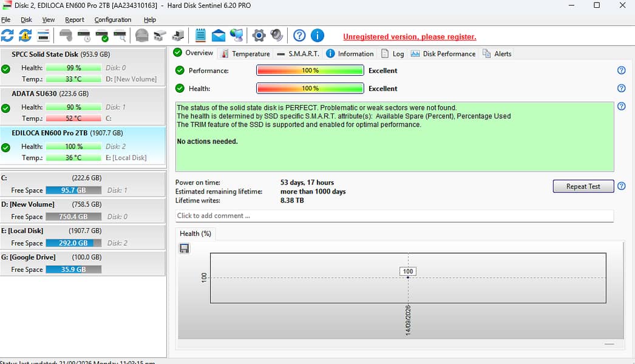Click the blue Refresh arrows toolbar icon
Viewport: 635px width, 364px height.
coord(7,36)
